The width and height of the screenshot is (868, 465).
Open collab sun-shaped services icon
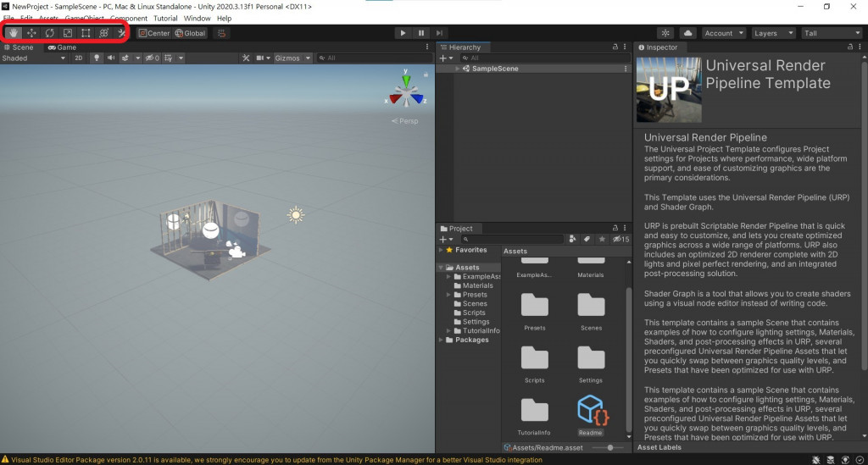(x=665, y=33)
